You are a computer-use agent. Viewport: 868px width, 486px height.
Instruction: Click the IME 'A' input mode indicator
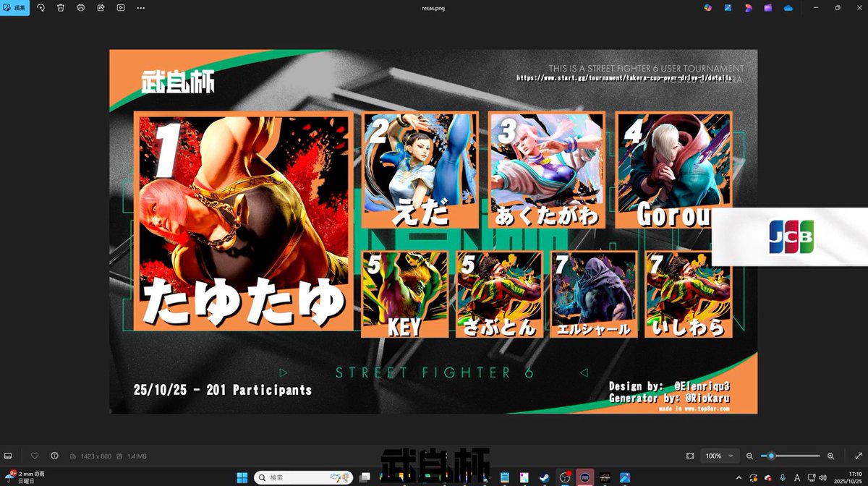coord(797,477)
